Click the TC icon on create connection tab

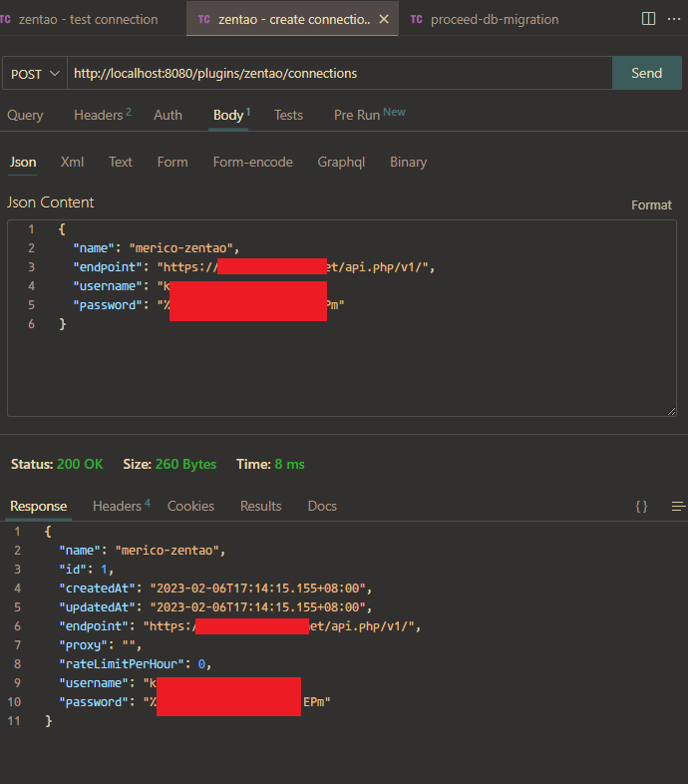[x=204, y=20]
